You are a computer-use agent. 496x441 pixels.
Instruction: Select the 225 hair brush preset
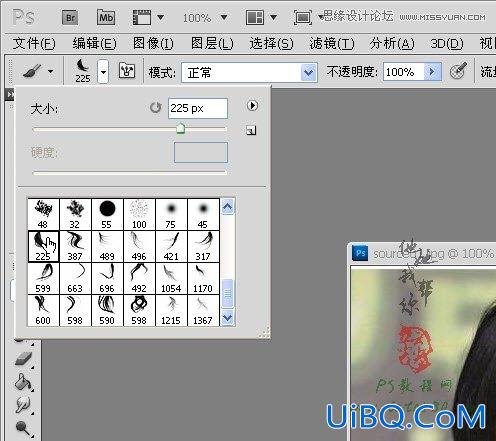(x=43, y=246)
